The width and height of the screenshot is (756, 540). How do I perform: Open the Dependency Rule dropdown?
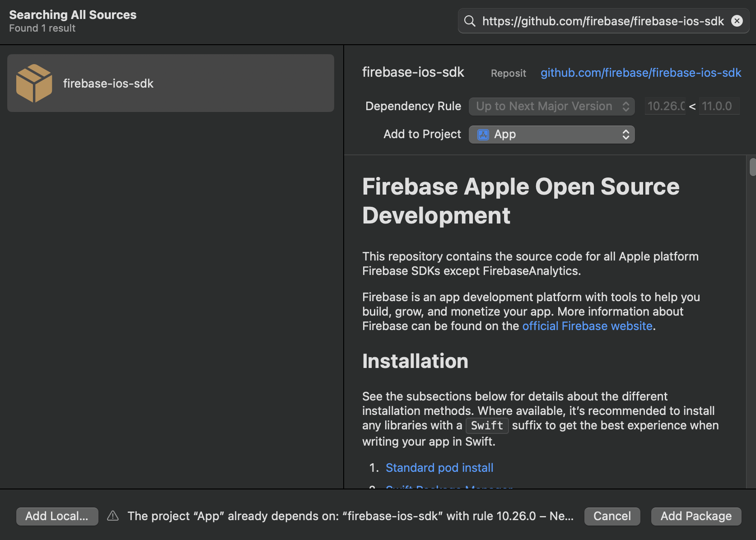[551, 107]
